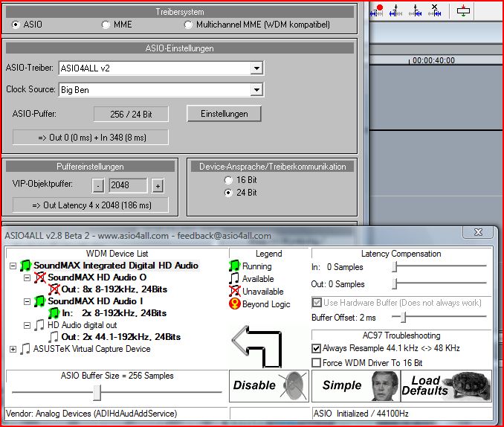
Task: Click the Buffer Offset slider handle
Action: click(404, 317)
